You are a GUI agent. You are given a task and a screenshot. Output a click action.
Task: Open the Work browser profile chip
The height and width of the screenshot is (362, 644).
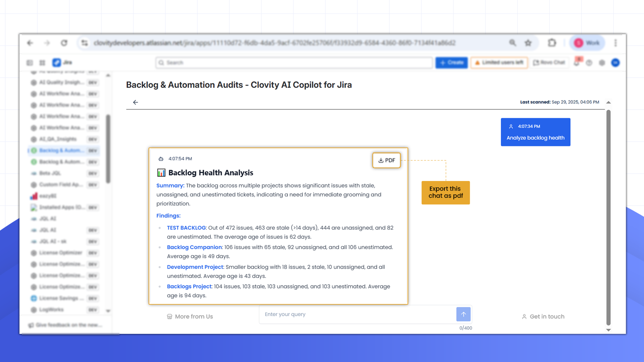click(x=587, y=43)
